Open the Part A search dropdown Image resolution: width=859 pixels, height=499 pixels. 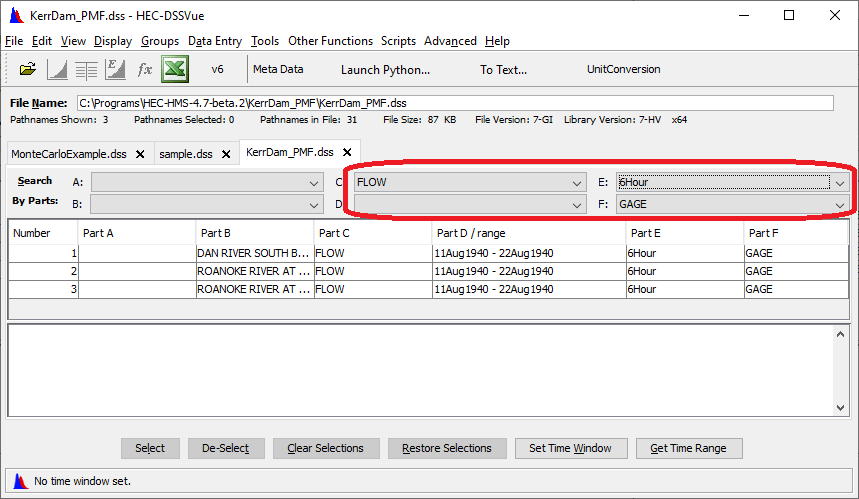pyautogui.click(x=314, y=182)
